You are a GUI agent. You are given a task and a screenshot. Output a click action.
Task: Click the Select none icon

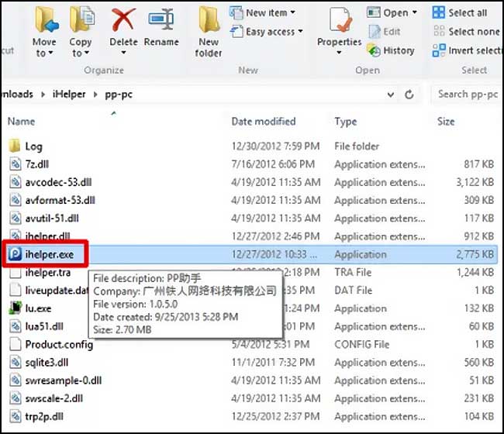pyautogui.click(x=439, y=31)
